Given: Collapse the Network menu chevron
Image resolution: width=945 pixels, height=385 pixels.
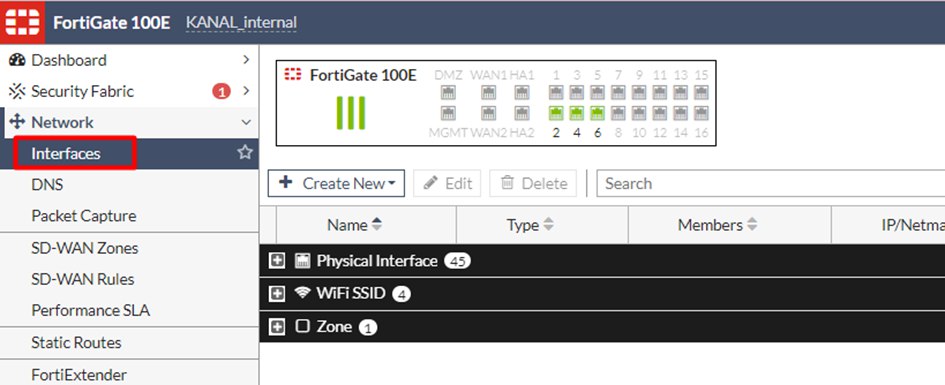Looking at the screenshot, I should coord(246,122).
